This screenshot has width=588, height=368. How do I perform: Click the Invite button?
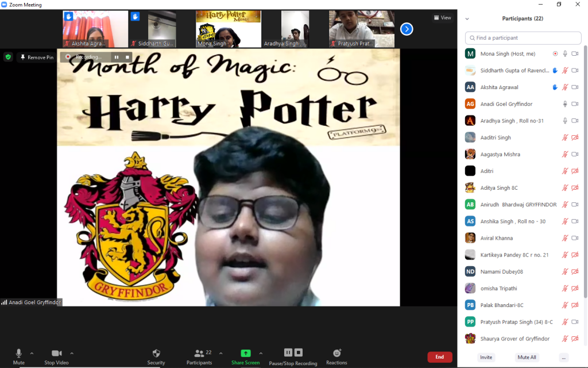pyautogui.click(x=486, y=357)
